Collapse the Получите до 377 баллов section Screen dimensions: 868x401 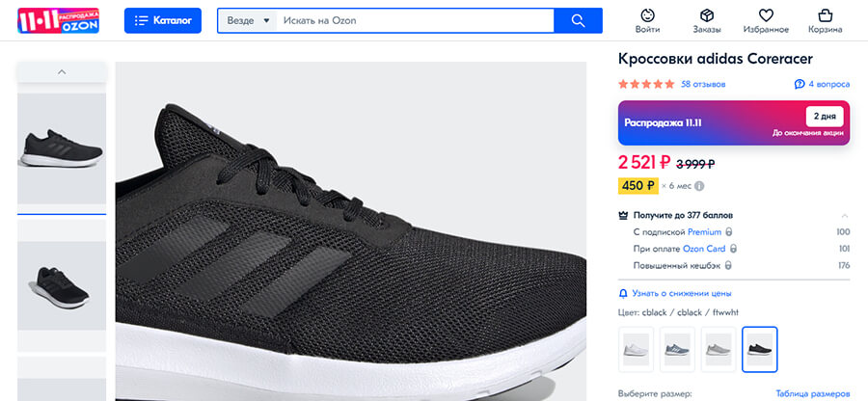coord(845,215)
